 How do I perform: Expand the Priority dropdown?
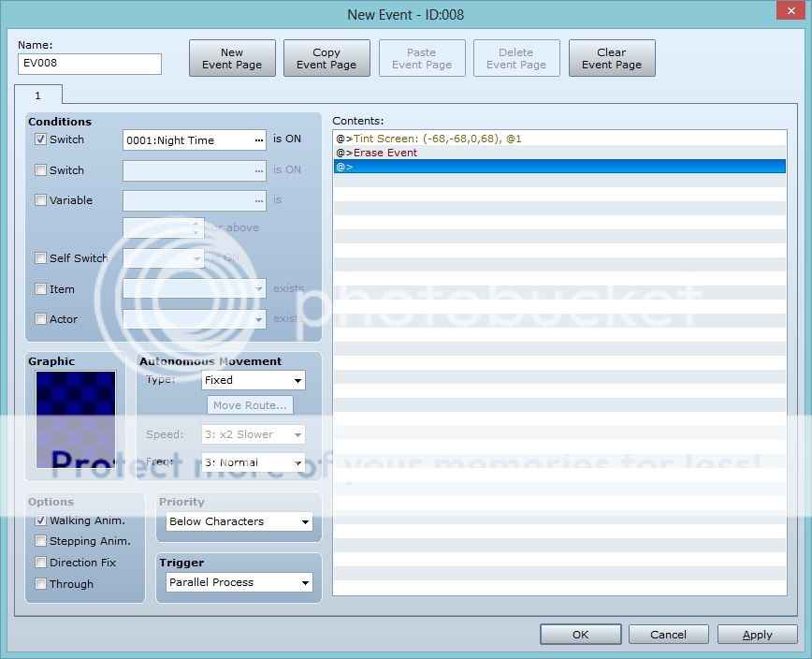pyautogui.click(x=240, y=522)
